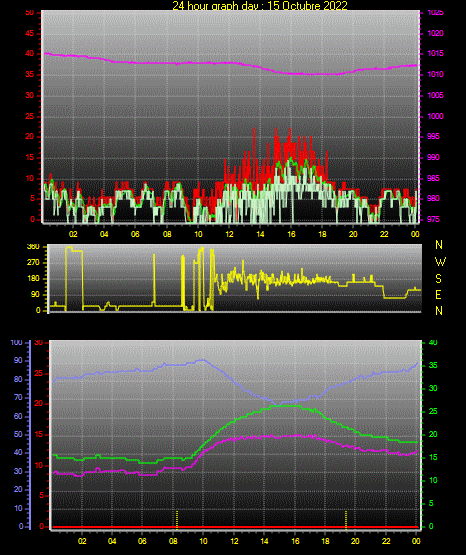Click the blue 50 humidity axis label
The width and height of the screenshot is (466, 555).
18,434
